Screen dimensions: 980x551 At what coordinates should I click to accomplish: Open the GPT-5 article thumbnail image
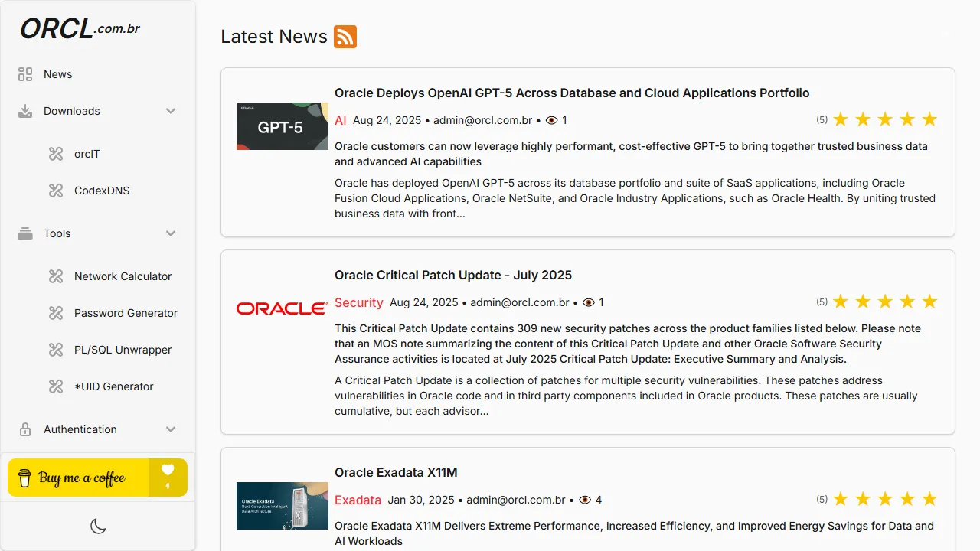pyautogui.click(x=282, y=126)
